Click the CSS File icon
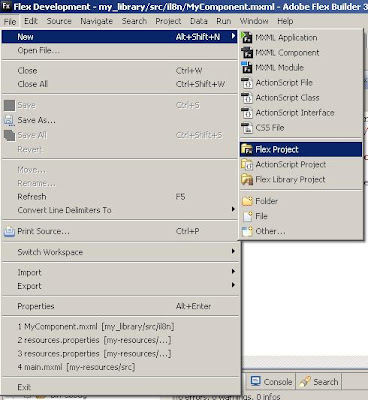This screenshot has height=400, width=368. [247, 128]
